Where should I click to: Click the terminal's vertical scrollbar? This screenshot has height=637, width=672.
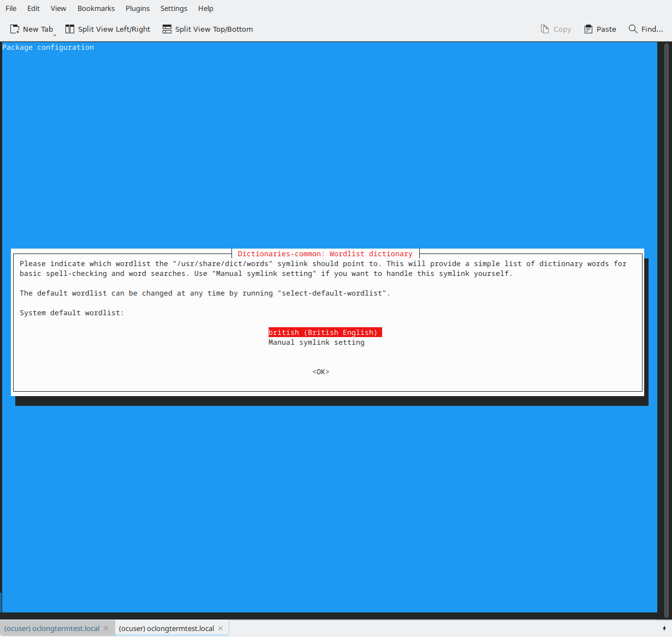click(665, 328)
